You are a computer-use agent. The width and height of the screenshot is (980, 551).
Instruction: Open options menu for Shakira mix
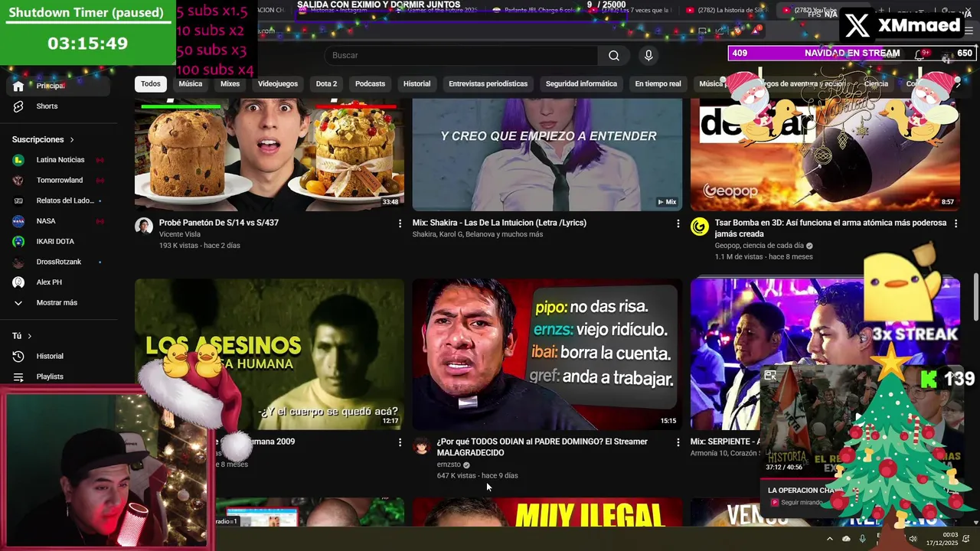click(678, 223)
